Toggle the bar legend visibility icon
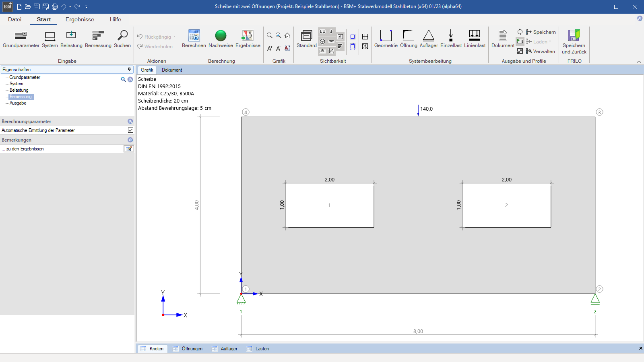 point(340,46)
